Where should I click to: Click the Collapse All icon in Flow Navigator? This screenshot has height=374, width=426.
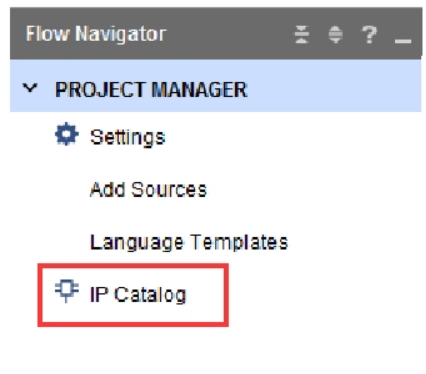click(x=302, y=34)
